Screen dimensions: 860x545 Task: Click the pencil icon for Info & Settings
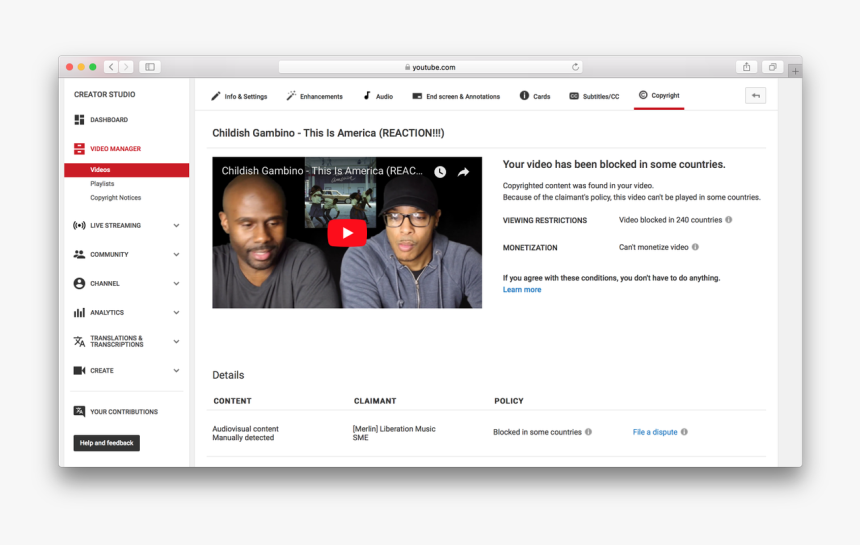point(216,96)
